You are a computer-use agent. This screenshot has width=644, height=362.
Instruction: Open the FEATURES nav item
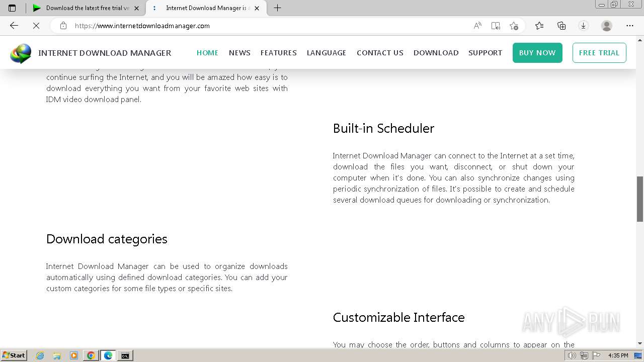(278, 53)
